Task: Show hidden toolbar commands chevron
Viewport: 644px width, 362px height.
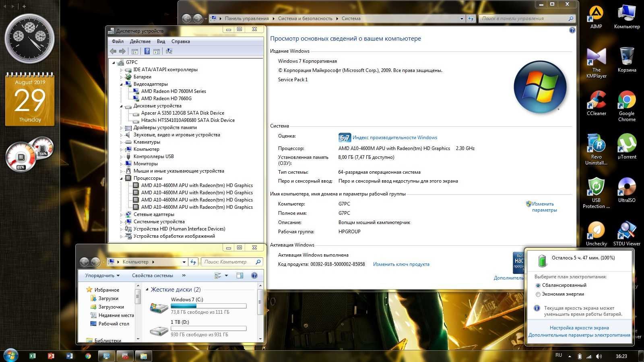Action: 184,276
